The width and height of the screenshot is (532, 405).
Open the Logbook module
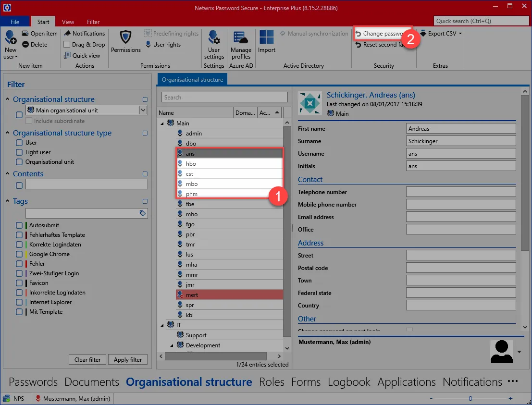pyautogui.click(x=349, y=382)
